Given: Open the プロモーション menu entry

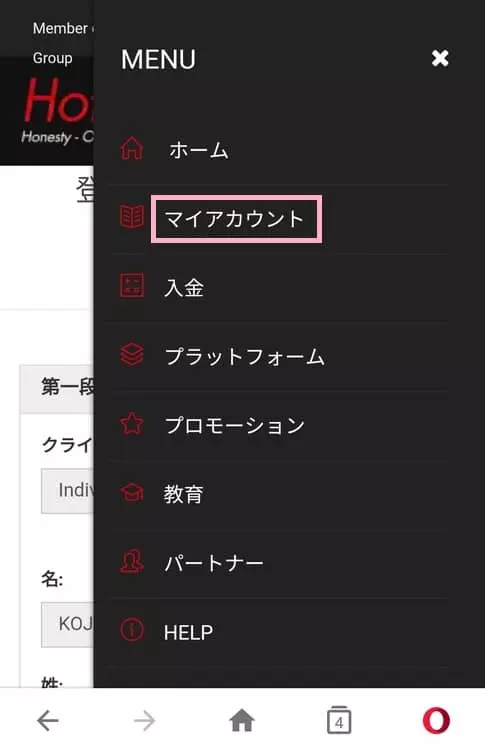Looking at the screenshot, I should (x=235, y=425).
